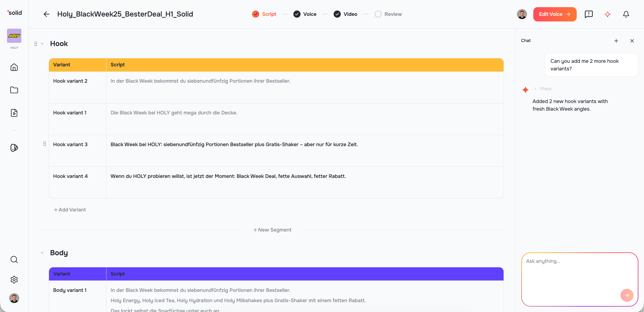Click the Edit Voice button
This screenshot has height=312, width=644.
555,14
